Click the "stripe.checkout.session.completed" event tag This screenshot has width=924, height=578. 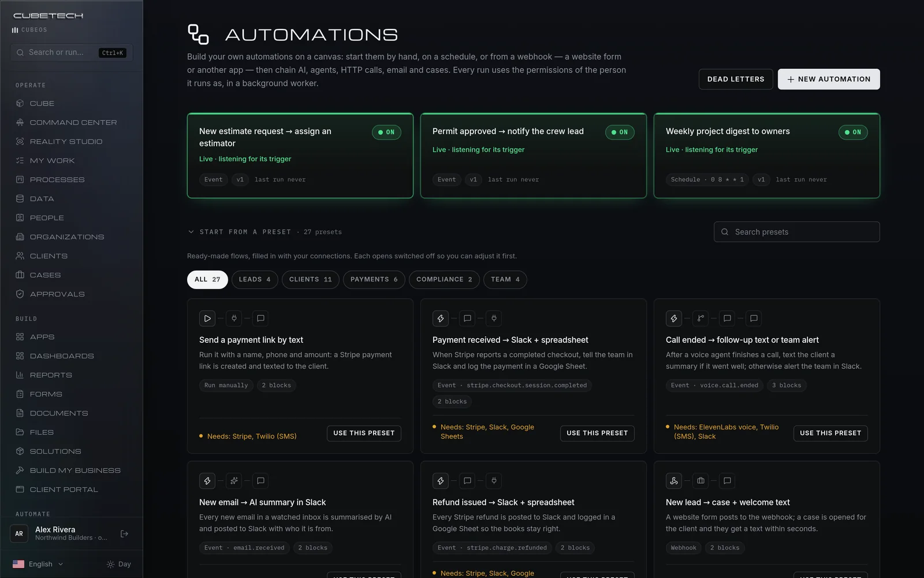pos(512,386)
